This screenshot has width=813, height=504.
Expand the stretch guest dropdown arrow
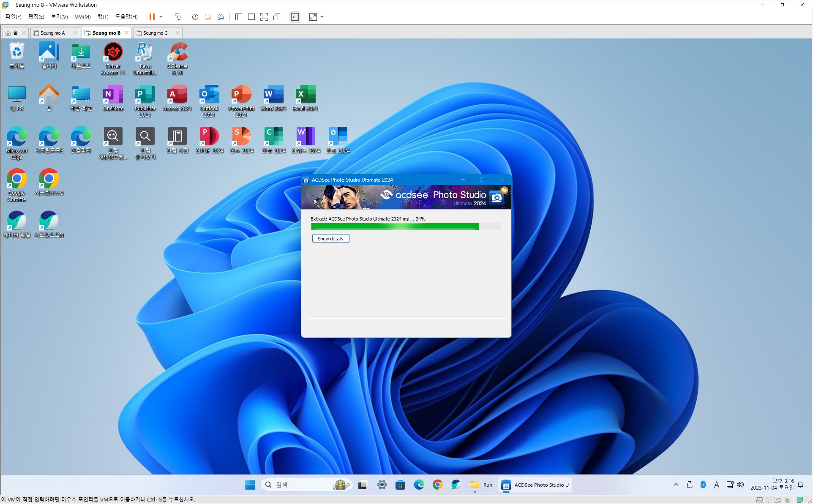point(322,17)
